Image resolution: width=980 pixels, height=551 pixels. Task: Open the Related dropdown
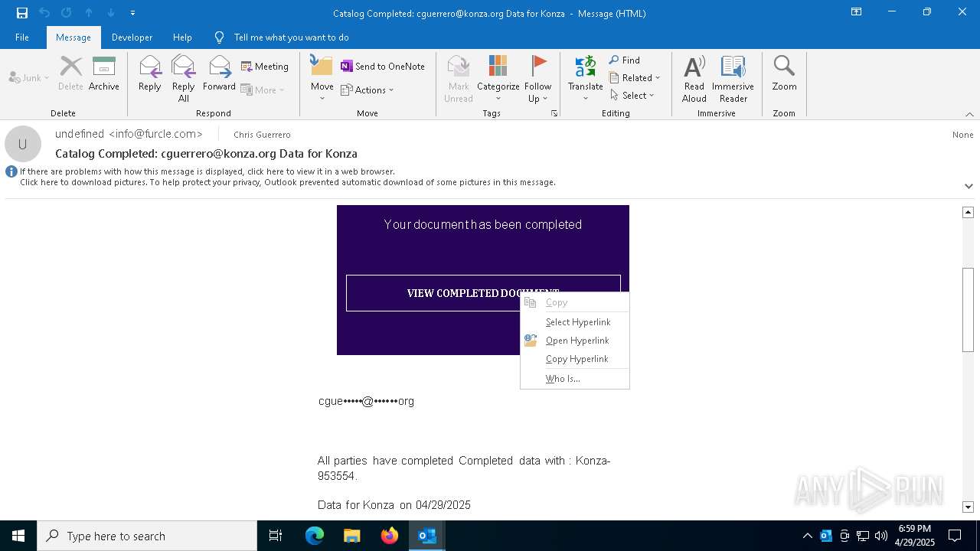coord(635,77)
